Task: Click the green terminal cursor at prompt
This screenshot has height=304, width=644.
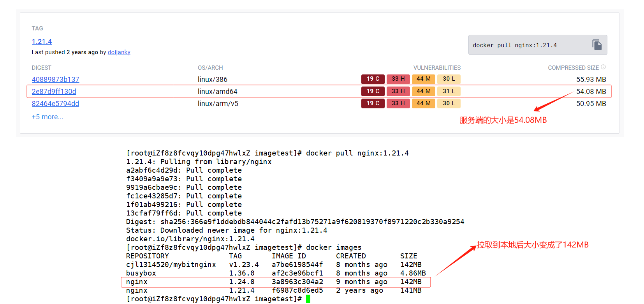Action: tap(308, 299)
